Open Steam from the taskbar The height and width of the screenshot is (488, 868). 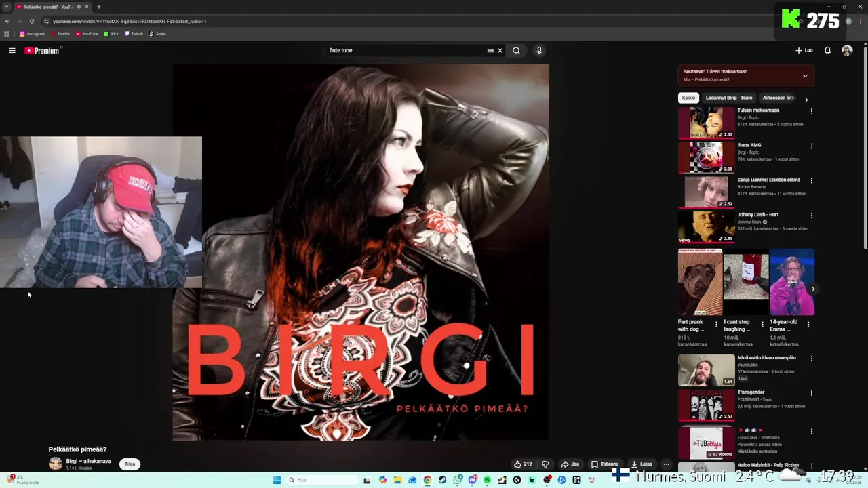[x=442, y=481]
